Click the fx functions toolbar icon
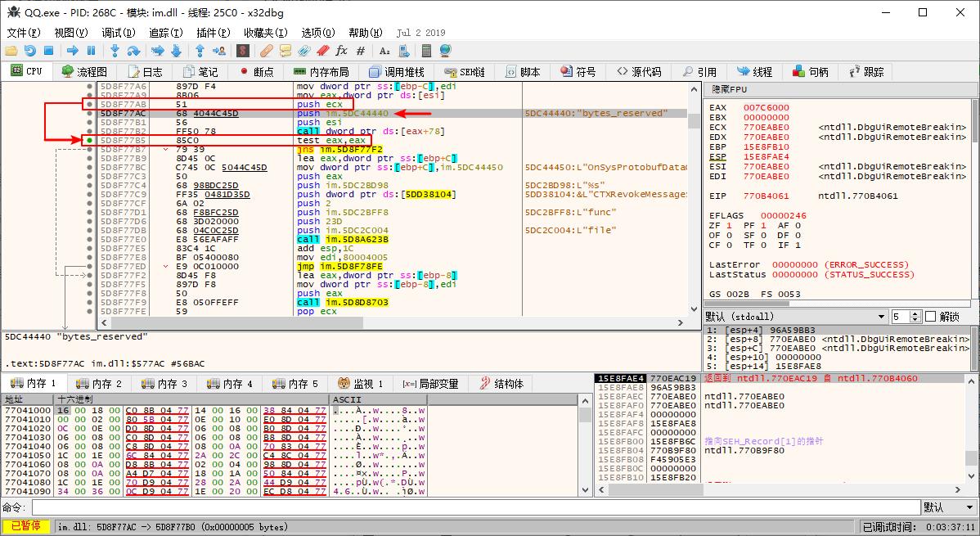 coord(342,51)
